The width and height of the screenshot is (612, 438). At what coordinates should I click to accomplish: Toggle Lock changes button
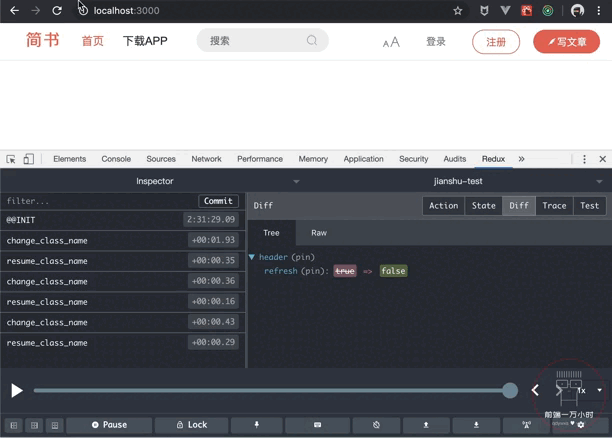point(192,425)
